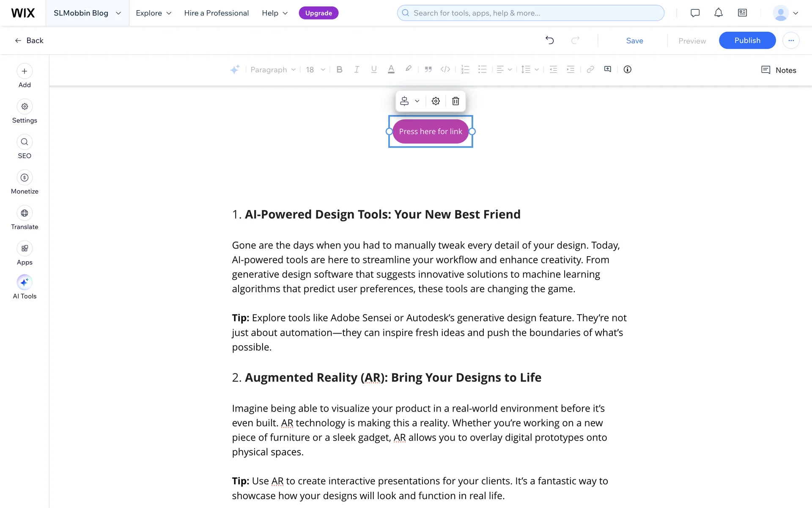Viewport: 812px width, 508px height.
Task: Open button settings gear in floating toolbar
Action: click(436, 101)
